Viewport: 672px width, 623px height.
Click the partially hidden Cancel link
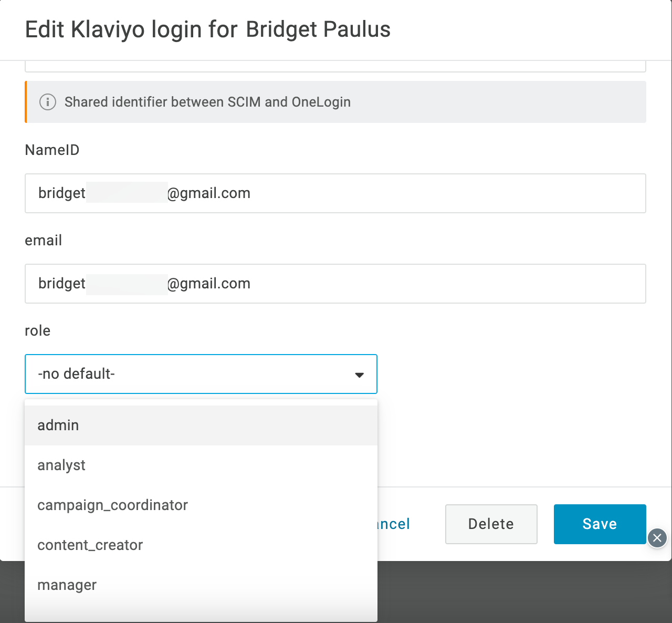(x=394, y=524)
